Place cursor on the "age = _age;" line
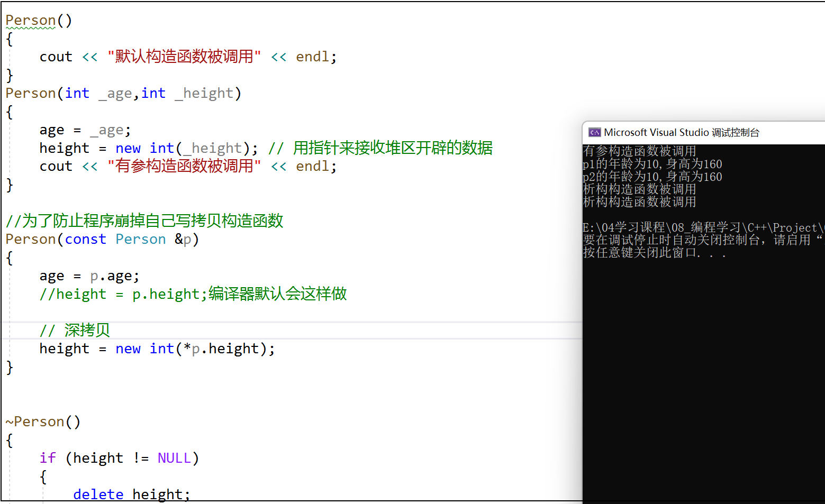Screen dimensions: 825x504 (x=85, y=130)
